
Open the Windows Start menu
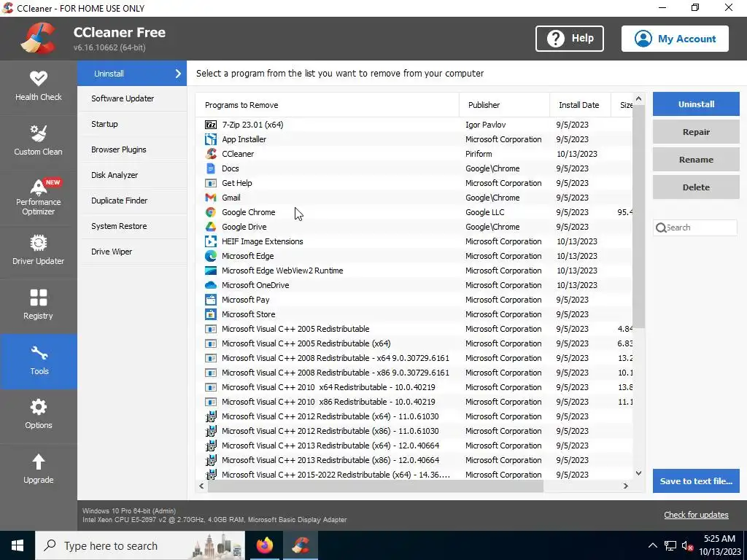point(18,545)
